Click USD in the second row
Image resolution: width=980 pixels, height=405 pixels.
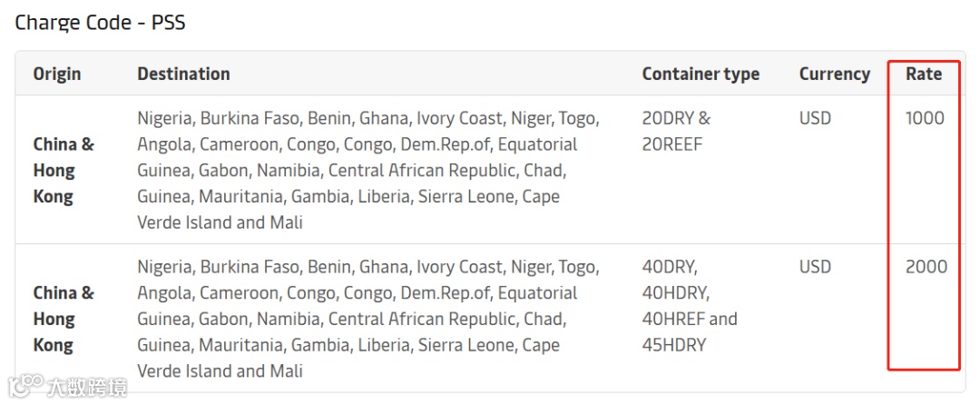tap(815, 267)
